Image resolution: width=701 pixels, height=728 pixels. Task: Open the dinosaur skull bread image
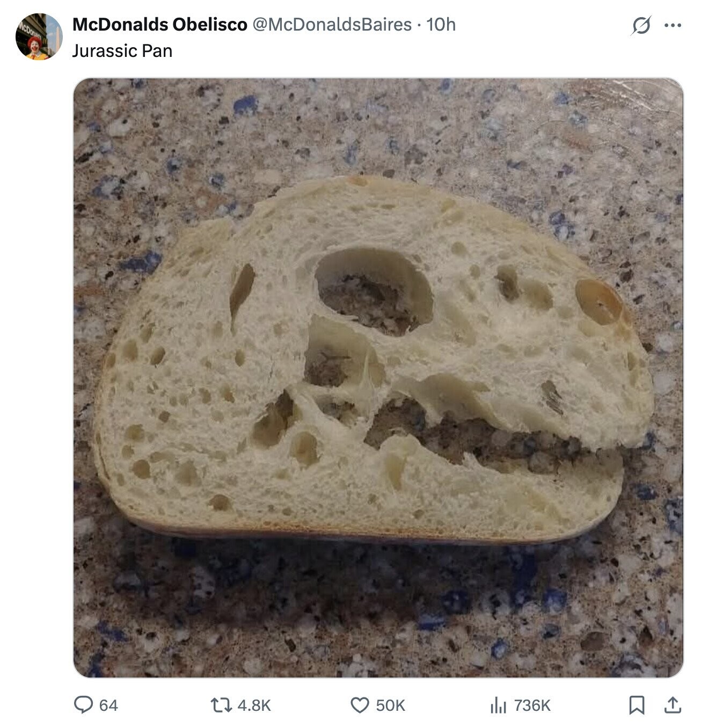tap(378, 377)
